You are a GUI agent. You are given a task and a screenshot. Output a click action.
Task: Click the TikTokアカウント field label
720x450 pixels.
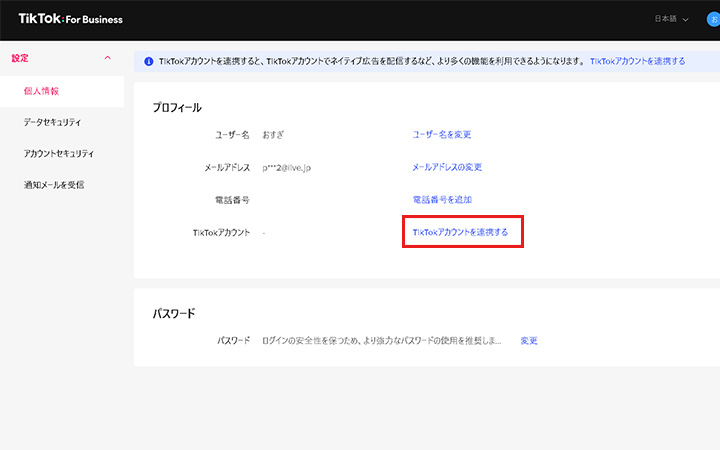click(221, 233)
